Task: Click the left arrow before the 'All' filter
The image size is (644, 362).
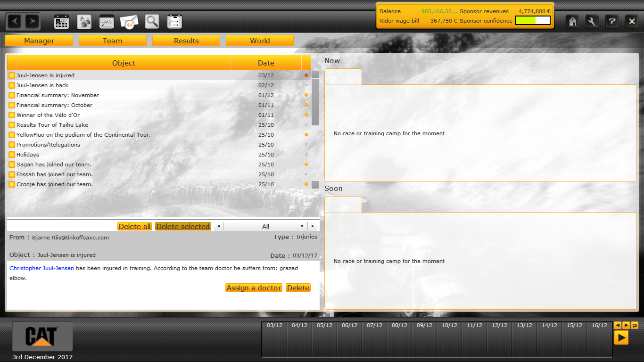Action: point(218,226)
